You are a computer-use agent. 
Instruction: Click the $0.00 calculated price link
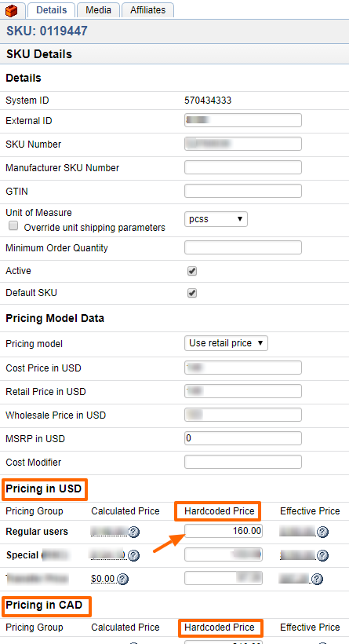pos(103,579)
